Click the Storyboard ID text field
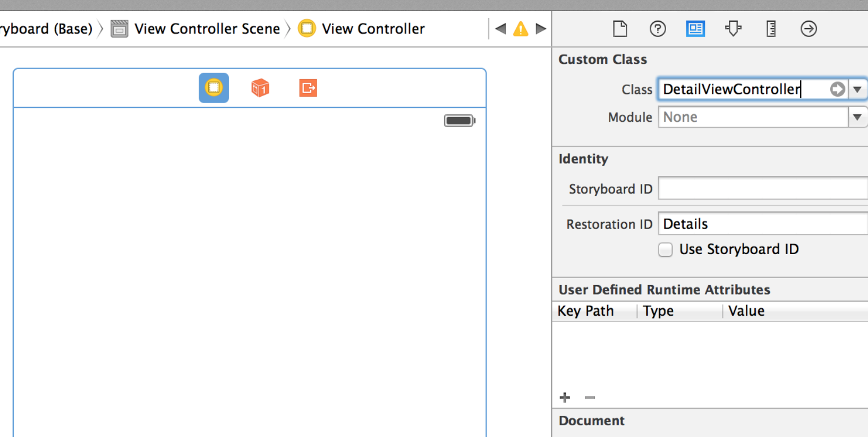This screenshot has height=437, width=868. [x=762, y=189]
